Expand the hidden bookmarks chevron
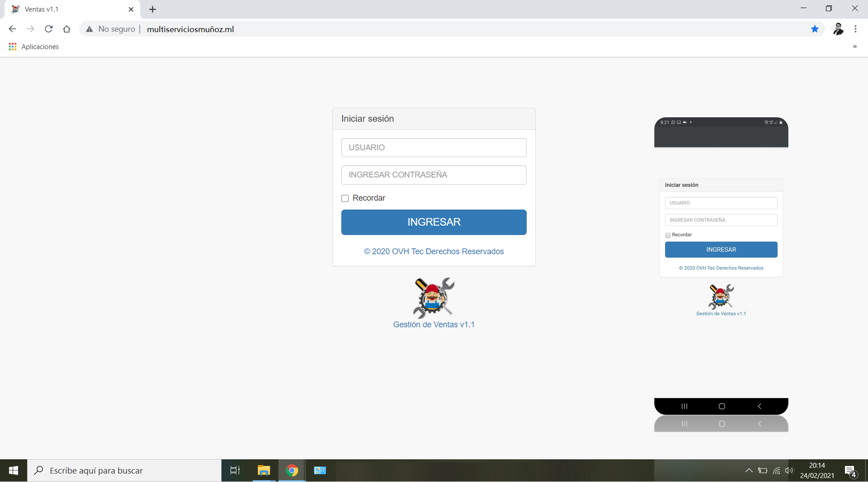 pyautogui.click(x=854, y=47)
